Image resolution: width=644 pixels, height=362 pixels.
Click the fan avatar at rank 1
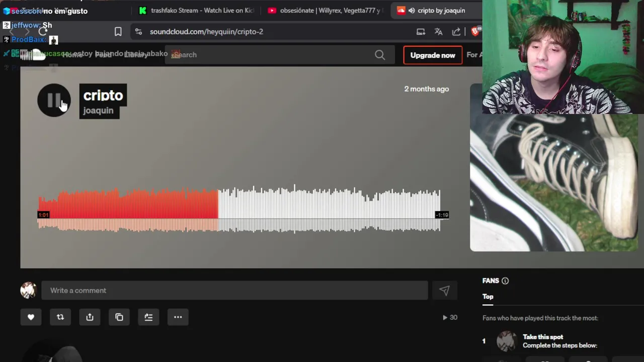pyautogui.click(x=507, y=341)
